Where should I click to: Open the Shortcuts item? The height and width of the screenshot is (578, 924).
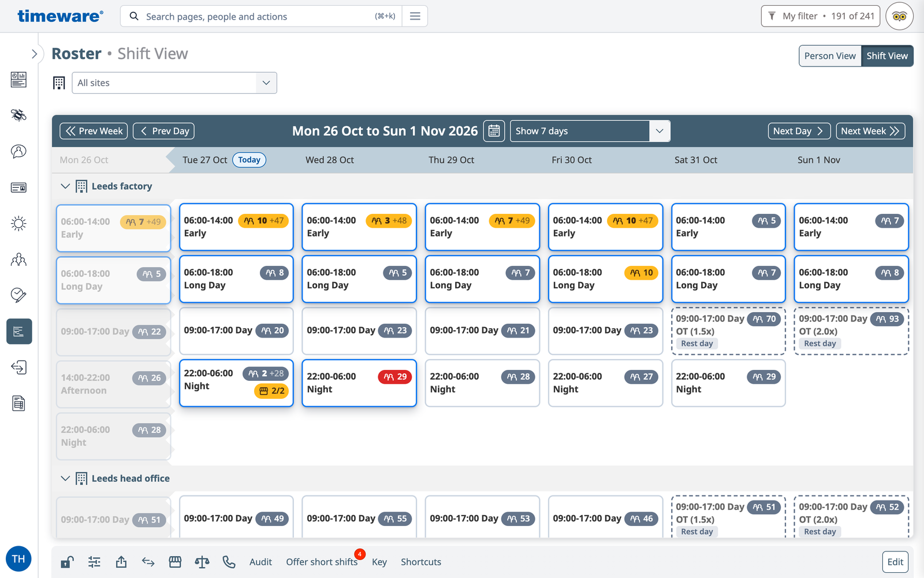(x=421, y=562)
